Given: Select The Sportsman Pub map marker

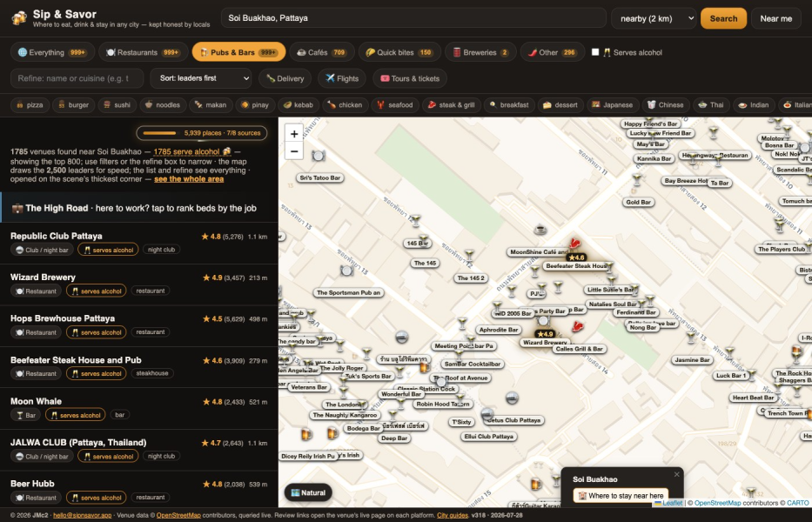Looking at the screenshot, I should pos(348,292).
